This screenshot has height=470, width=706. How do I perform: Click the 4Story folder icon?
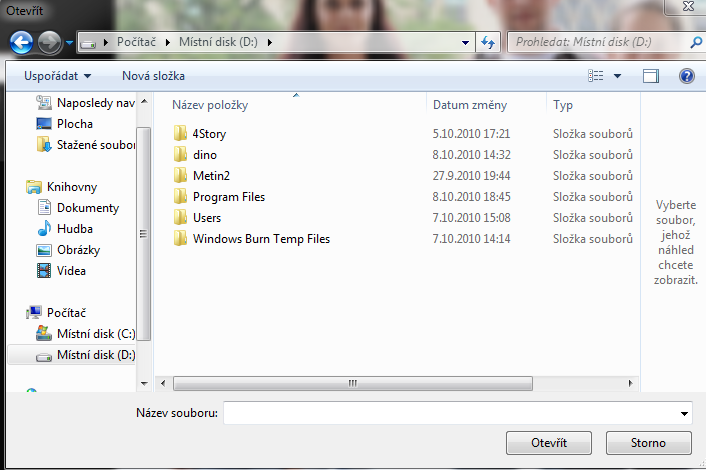[180, 133]
